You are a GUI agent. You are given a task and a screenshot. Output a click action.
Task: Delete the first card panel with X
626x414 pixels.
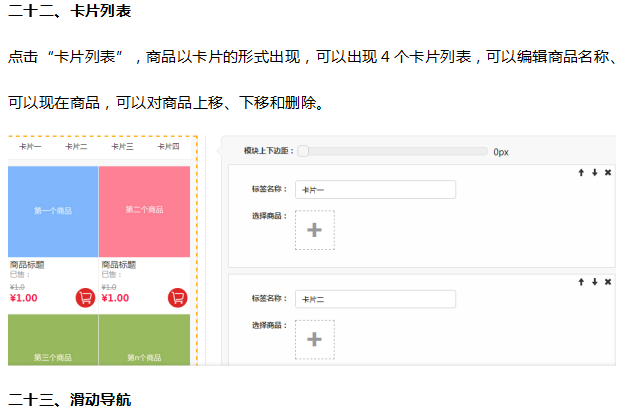(x=608, y=172)
